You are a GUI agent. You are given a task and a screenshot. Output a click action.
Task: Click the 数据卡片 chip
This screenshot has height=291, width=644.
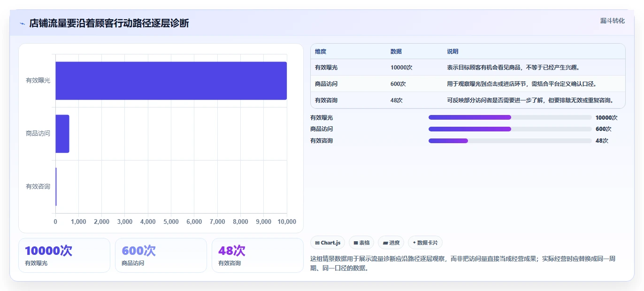[425, 243]
